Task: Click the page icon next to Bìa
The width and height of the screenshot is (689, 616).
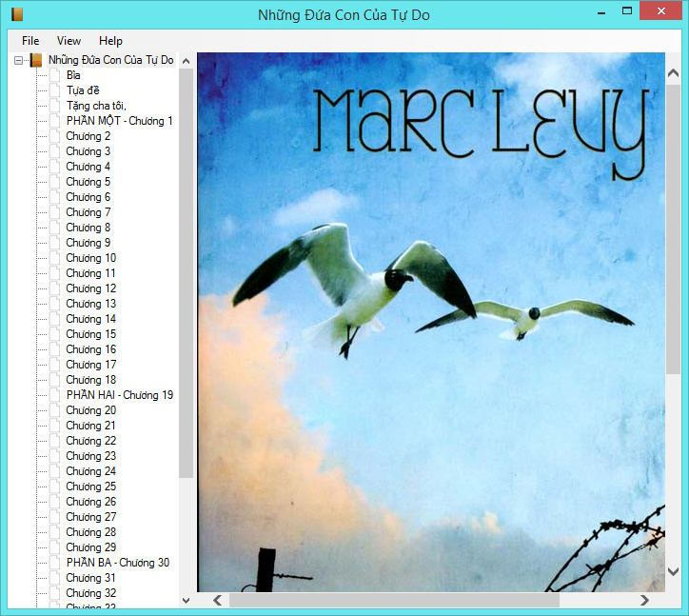Action: tap(55, 75)
